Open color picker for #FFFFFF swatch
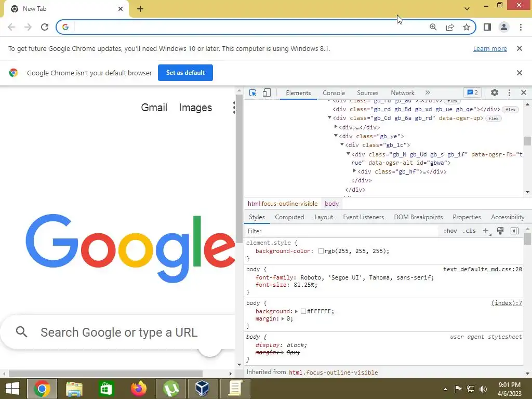The image size is (532, 399). pyautogui.click(x=303, y=311)
